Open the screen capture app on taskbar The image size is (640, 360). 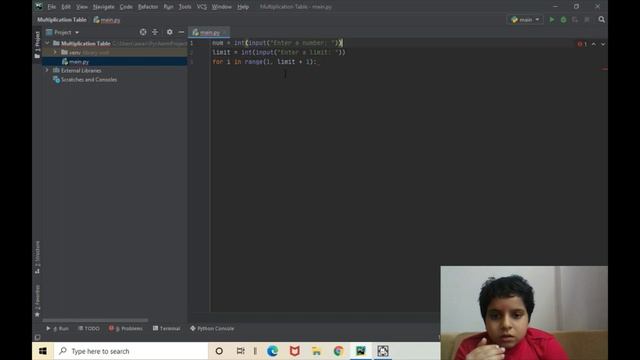pos(383,351)
